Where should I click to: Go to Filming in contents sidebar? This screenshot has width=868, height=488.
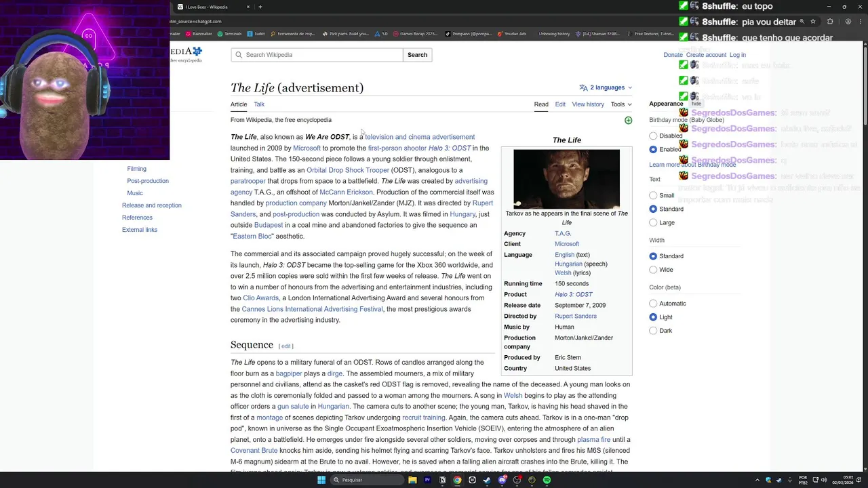(x=136, y=169)
